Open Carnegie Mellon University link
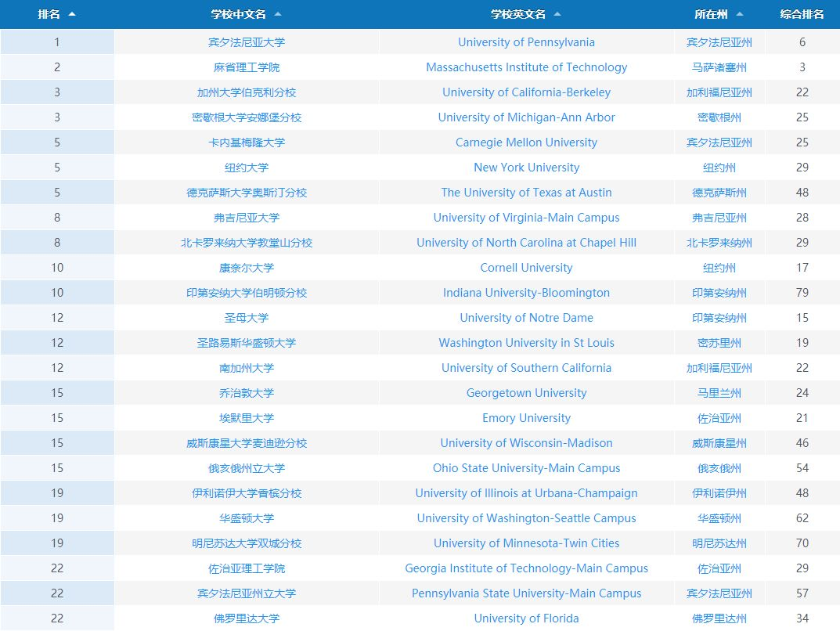Viewport: 840px width, 631px height. (x=526, y=142)
